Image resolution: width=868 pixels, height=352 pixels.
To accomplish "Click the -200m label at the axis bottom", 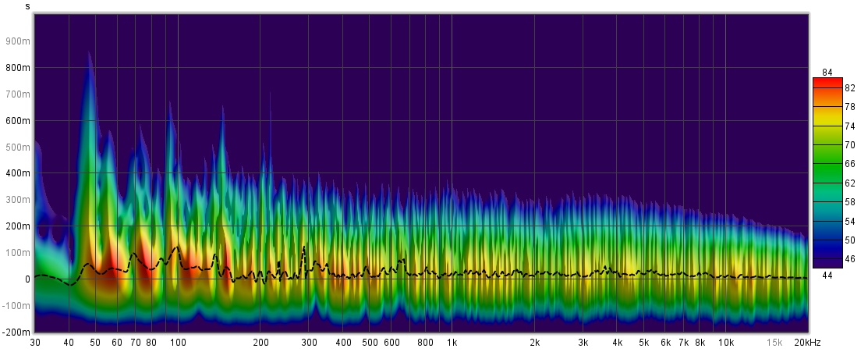I will [16, 332].
